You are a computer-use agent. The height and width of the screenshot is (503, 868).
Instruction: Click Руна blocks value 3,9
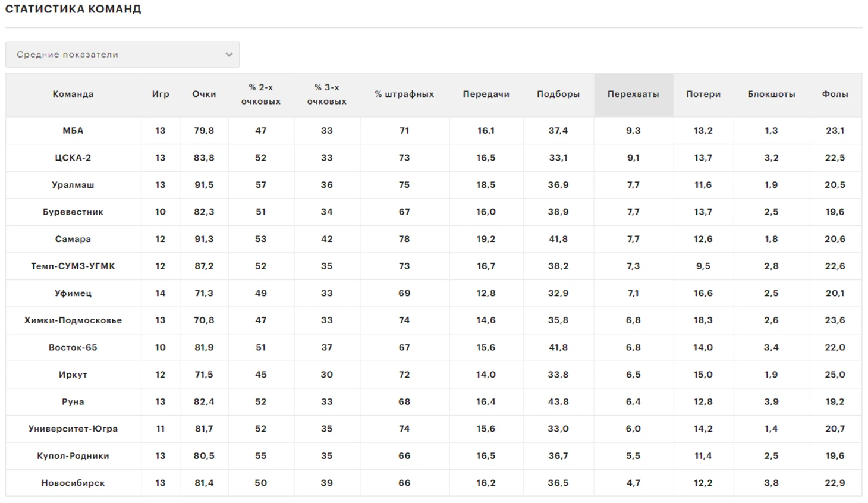click(x=772, y=402)
